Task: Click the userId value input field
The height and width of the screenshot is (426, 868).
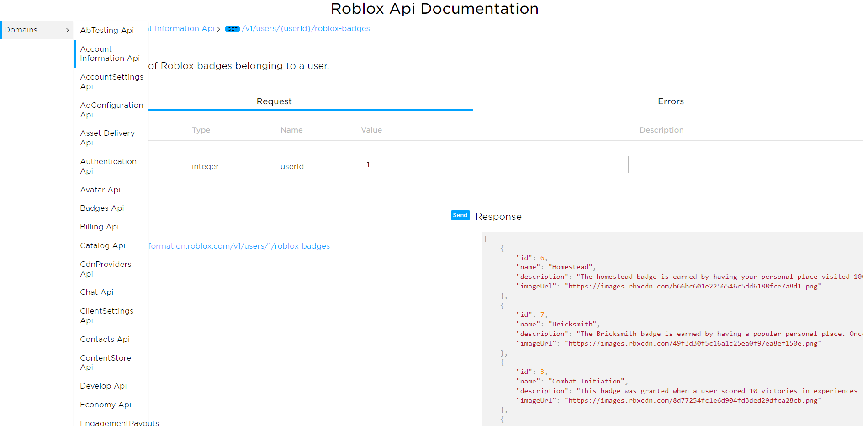Action: (494, 165)
